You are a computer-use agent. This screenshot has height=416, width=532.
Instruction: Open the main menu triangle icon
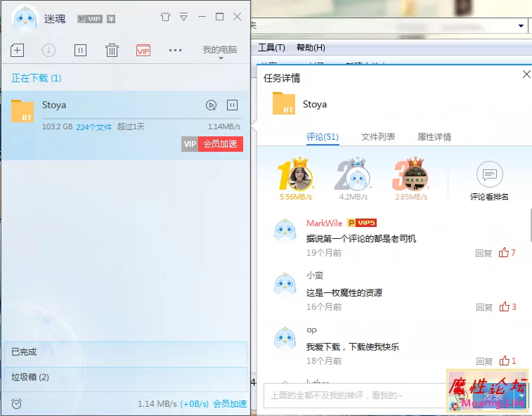pyautogui.click(x=183, y=17)
